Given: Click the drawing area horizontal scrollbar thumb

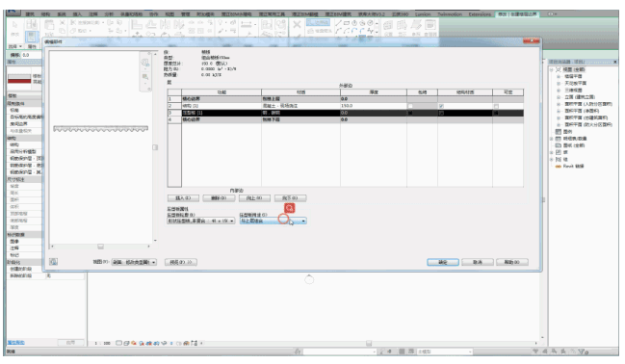Looking at the screenshot, I should pyautogui.click(x=369, y=343).
